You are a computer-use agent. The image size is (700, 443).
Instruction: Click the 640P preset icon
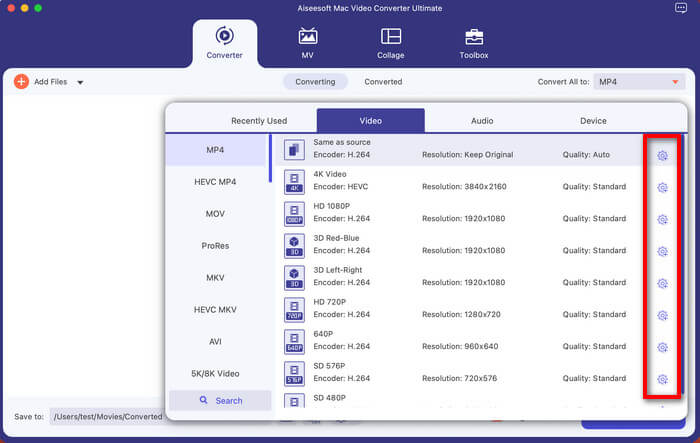coord(294,342)
